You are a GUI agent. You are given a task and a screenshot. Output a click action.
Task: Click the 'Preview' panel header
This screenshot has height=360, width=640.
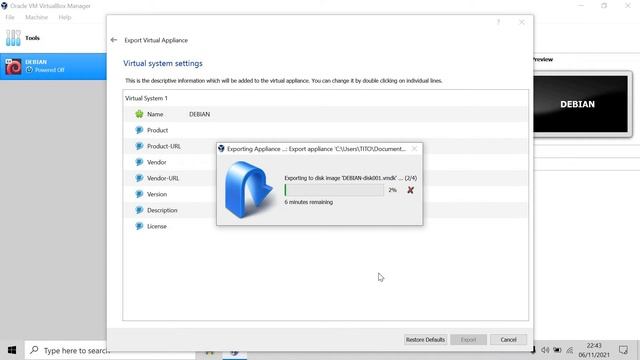543,59
